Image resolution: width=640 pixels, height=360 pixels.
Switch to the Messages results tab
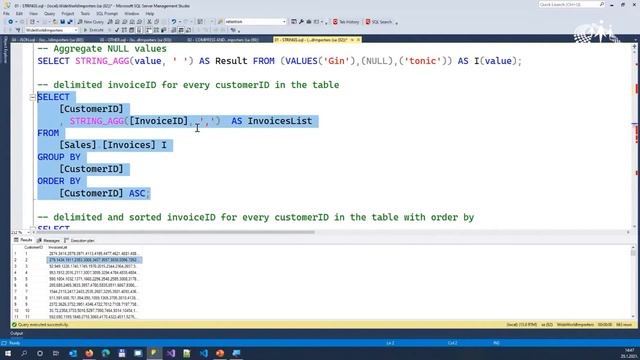coord(48,240)
